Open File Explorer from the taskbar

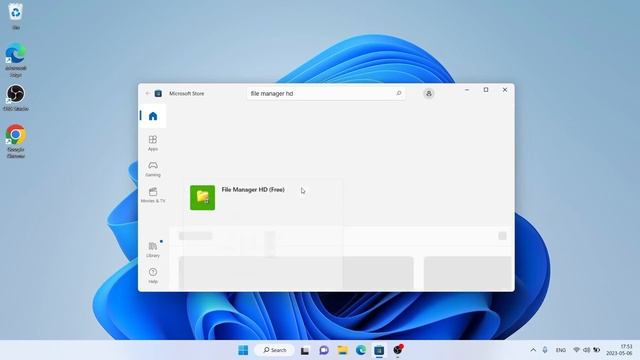point(342,350)
